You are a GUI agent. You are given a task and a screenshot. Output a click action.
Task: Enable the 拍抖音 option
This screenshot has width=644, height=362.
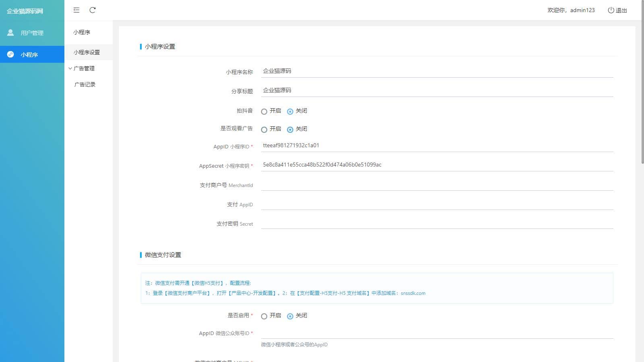point(264,111)
